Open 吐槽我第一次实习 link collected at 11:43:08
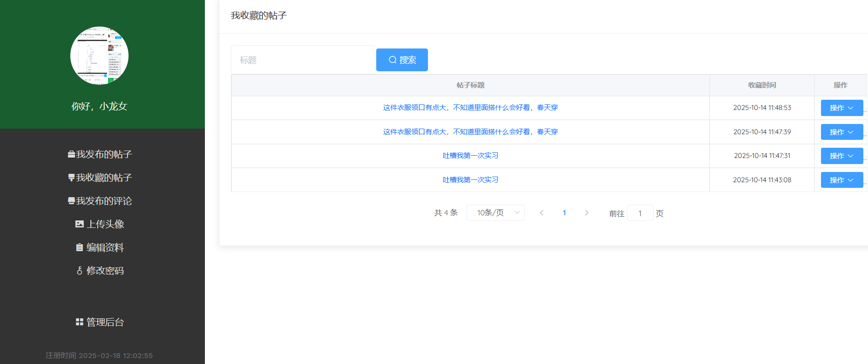Image resolution: width=868 pixels, height=364 pixels. pyautogui.click(x=470, y=180)
